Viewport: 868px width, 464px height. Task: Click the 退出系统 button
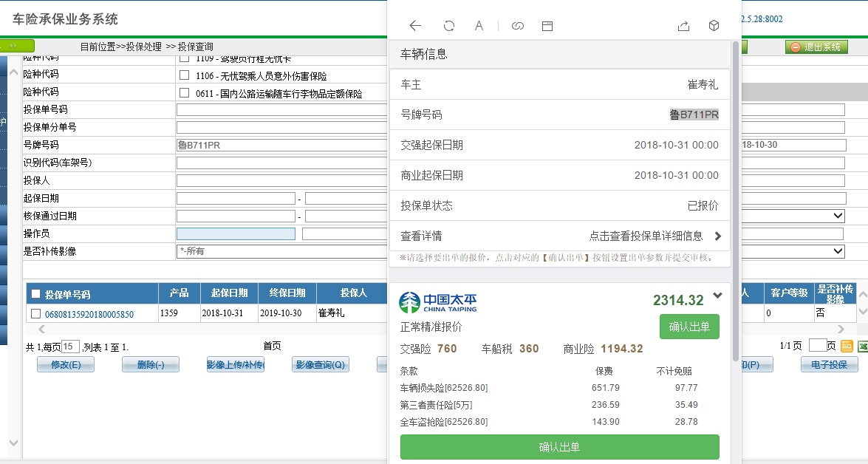click(x=816, y=47)
